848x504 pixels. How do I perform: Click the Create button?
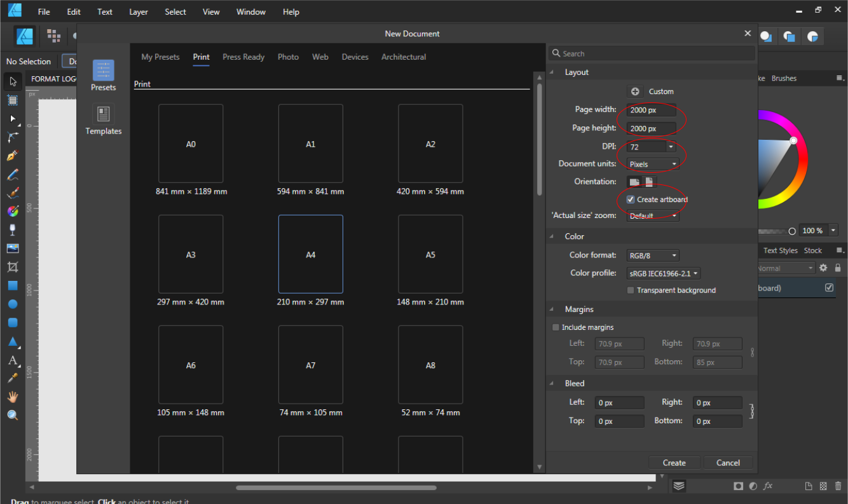click(674, 462)
